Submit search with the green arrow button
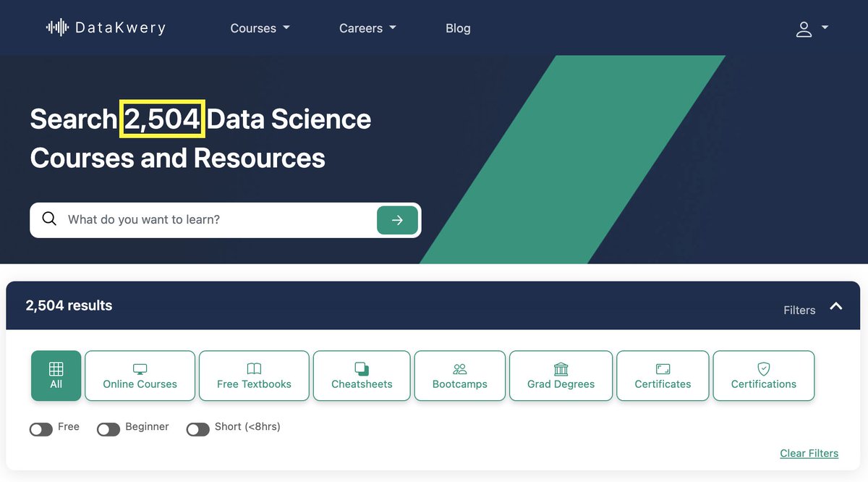The image size is (868, 482). click(x=397, y=220)
